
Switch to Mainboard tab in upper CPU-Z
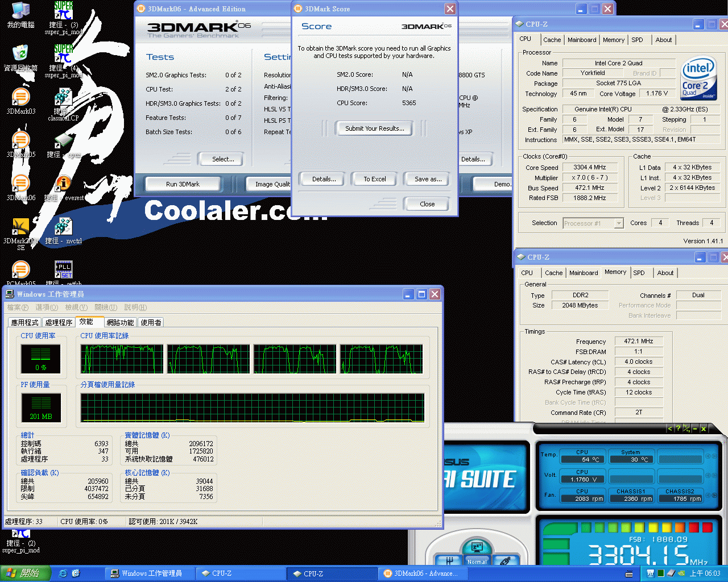582,40
